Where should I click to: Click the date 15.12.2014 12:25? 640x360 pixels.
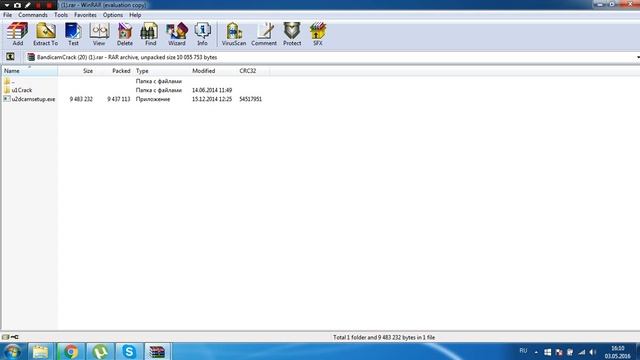coord(212,99)
